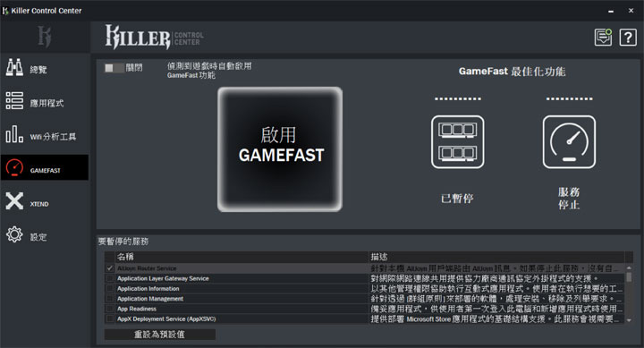Select the GAMEFAST menu label

point(46,170)
